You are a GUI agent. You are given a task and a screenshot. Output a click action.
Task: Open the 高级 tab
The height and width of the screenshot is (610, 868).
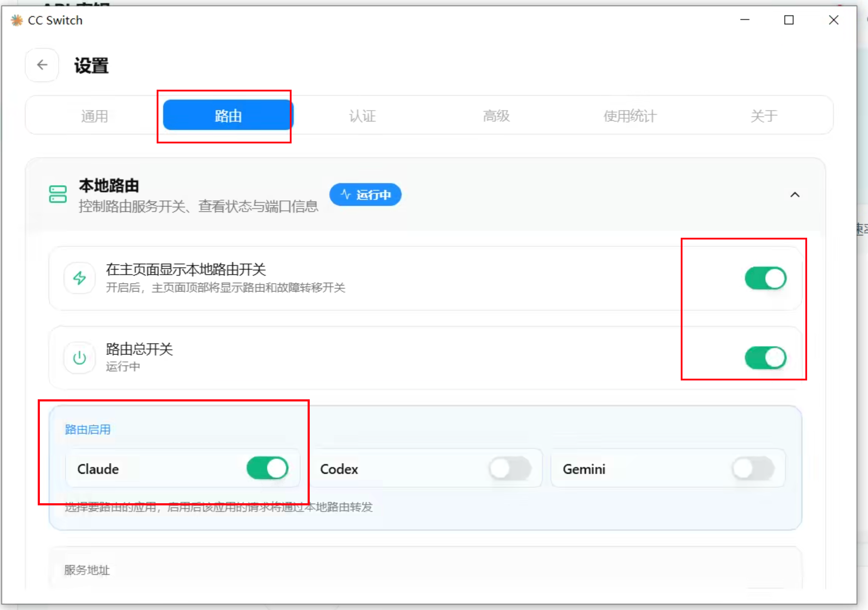pyautogui.click(x=496, y=115)
